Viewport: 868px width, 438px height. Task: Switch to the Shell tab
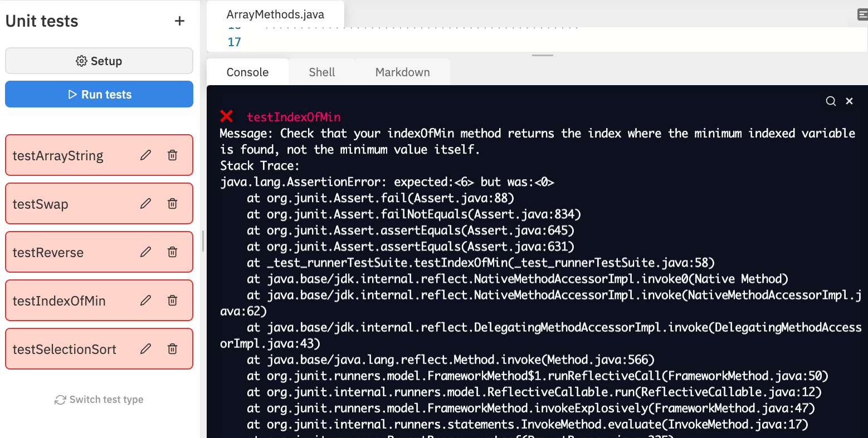(x=322, y=72)
